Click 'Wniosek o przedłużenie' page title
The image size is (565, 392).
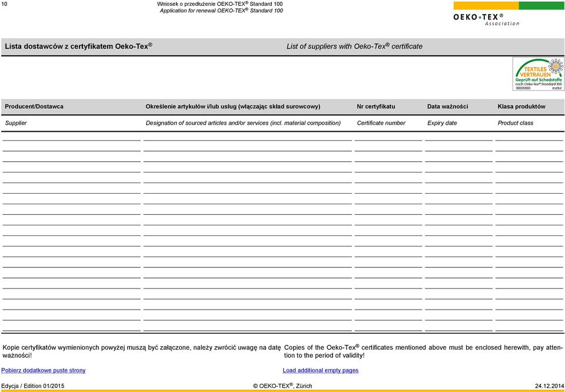(x=220, y=4)
